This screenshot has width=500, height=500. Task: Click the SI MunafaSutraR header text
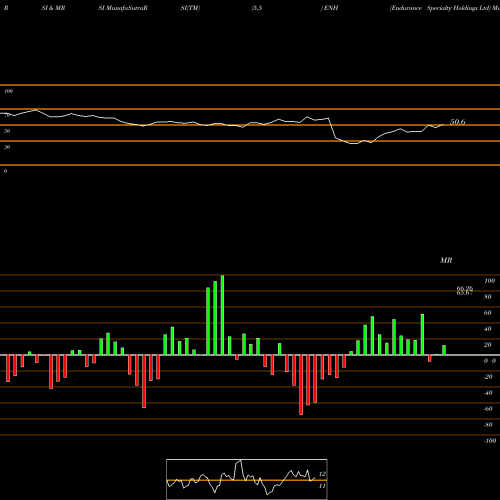point(123,8)
